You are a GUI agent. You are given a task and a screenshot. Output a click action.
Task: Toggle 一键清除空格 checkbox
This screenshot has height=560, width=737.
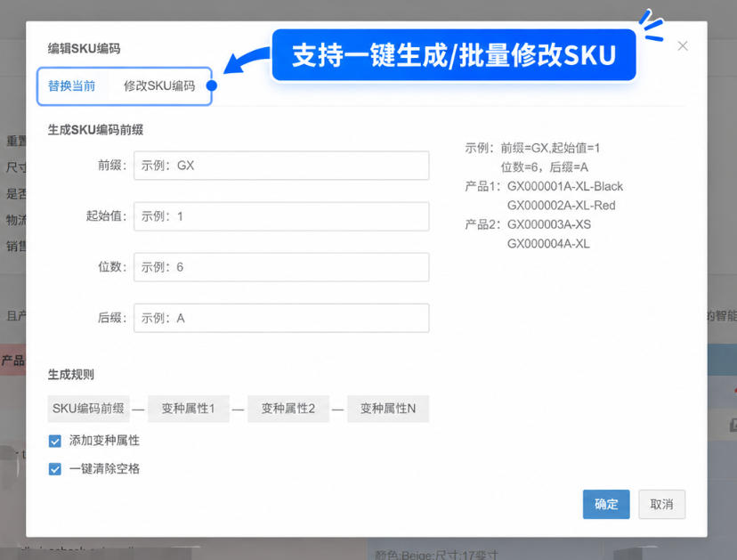point(55,469)
